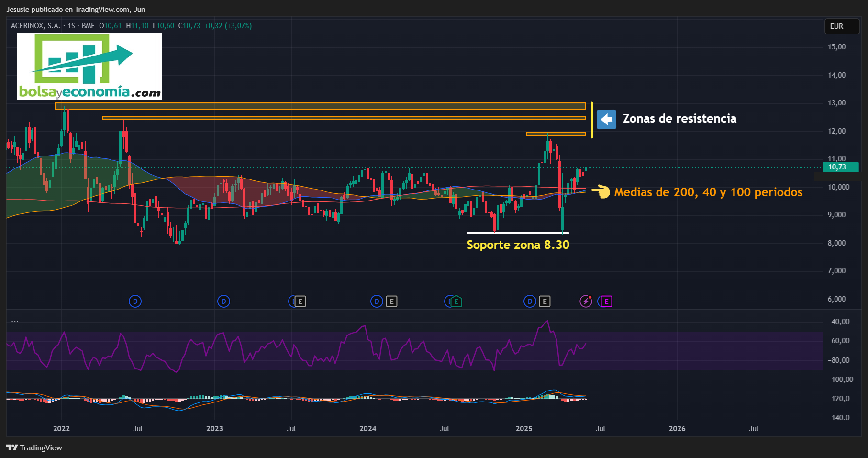The height and width of the screenshot is (458, 868).
Task: Click the green earnings E marker near Jul 2024
Action: pyautogui.click(x=456, y=301)
